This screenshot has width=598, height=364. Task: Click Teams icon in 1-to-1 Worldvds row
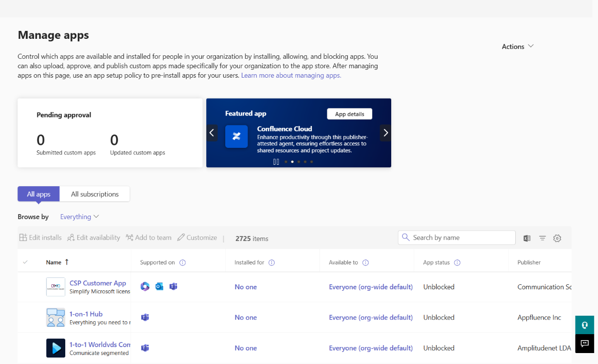pyautogui.click(x=145, y=348)
